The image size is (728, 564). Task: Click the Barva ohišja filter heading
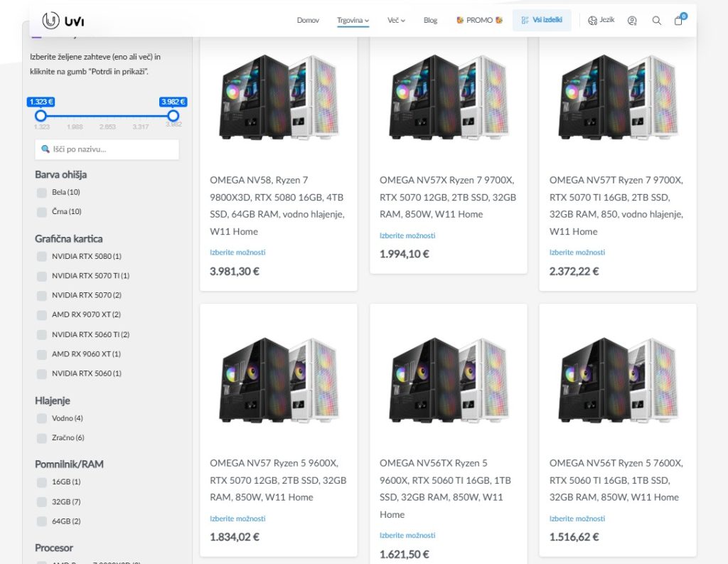(61, 175)
